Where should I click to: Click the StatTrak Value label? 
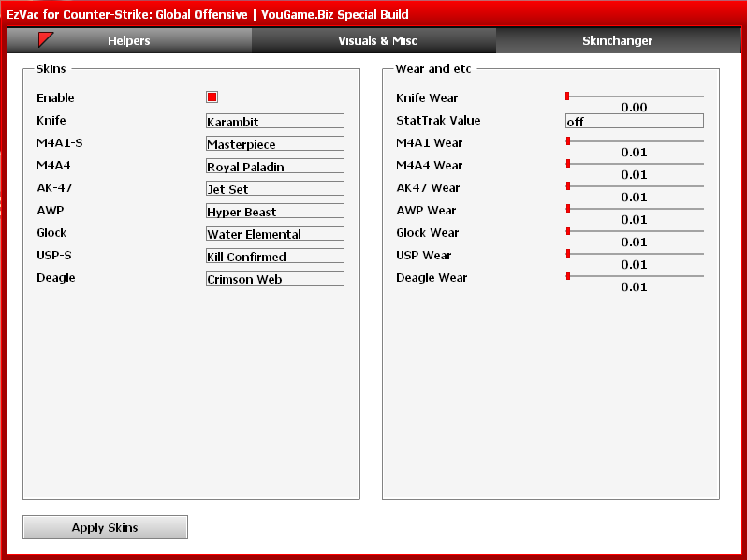pyautogui.click(x=438, y=120)
